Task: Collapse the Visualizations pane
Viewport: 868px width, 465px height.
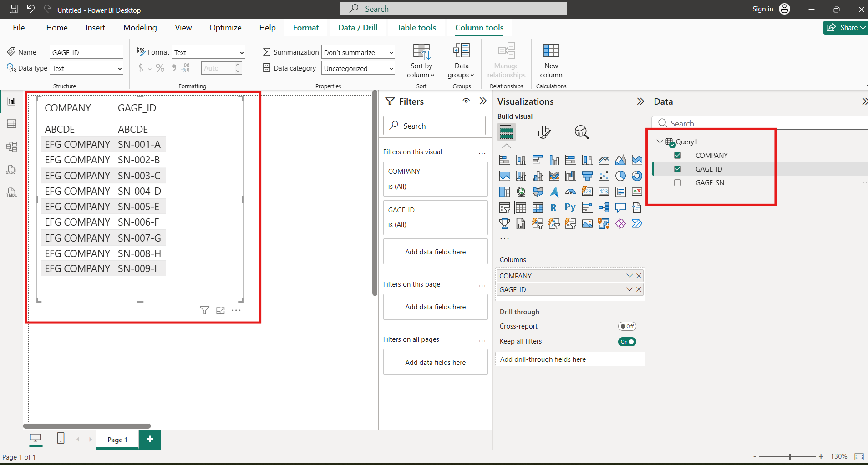Action: pyautogui.click(x=640, y=101)
